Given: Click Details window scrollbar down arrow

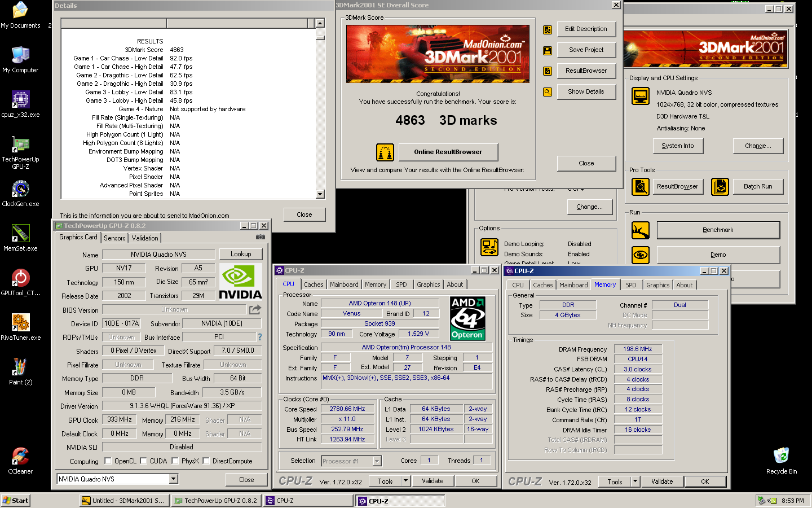Looking at the screenshot, I should [x=320, y=194].
